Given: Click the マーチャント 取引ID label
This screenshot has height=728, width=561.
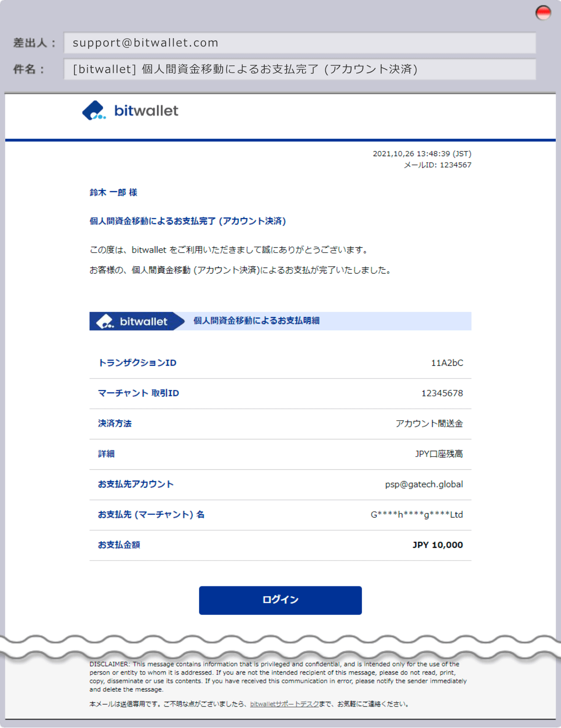Looking at the screenshot, I should click(138, 393).
